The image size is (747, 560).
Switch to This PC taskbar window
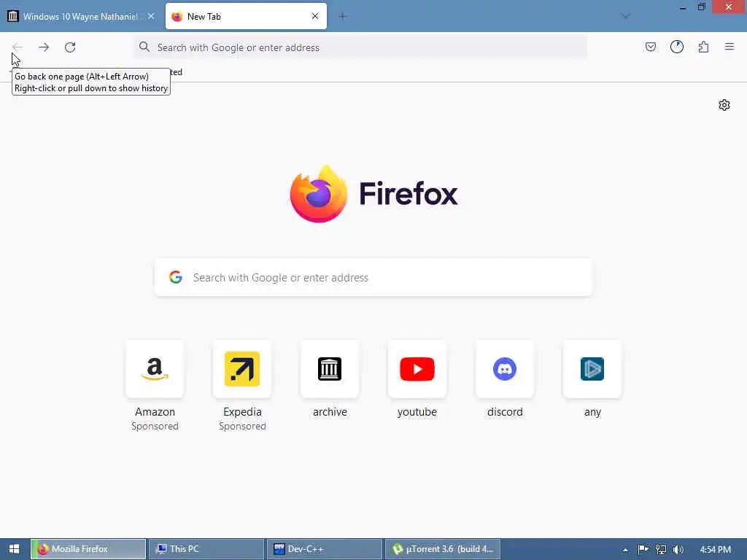(x=206, y=549)
